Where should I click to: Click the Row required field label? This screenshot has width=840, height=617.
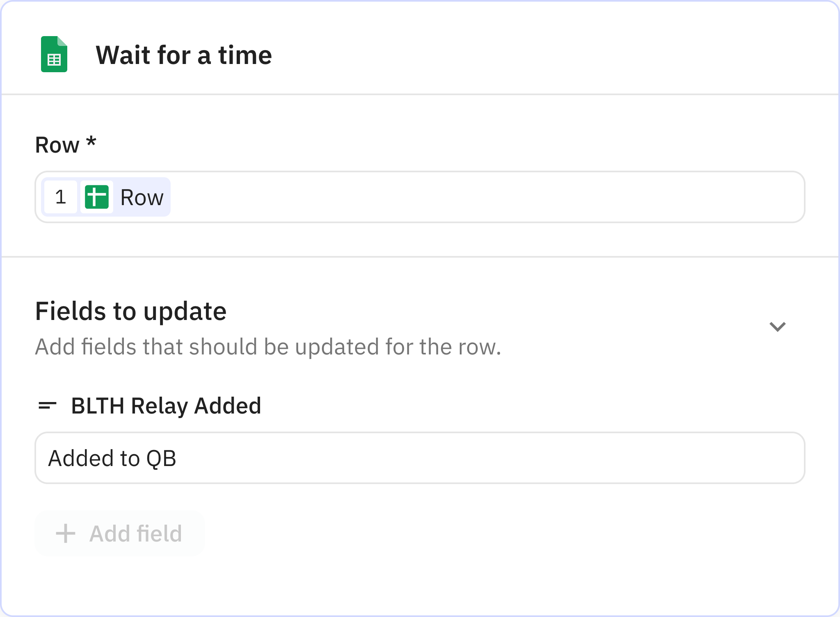66,144
